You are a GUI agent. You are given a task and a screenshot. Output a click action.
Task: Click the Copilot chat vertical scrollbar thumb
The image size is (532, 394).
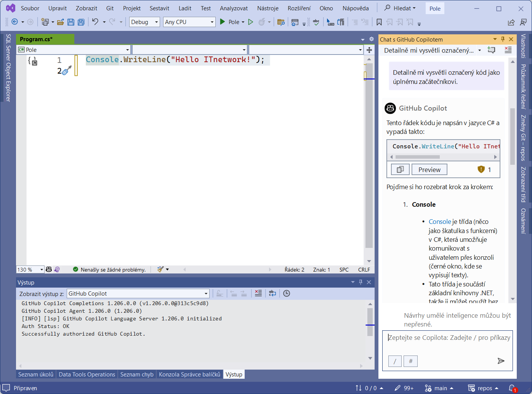point(512,136)
